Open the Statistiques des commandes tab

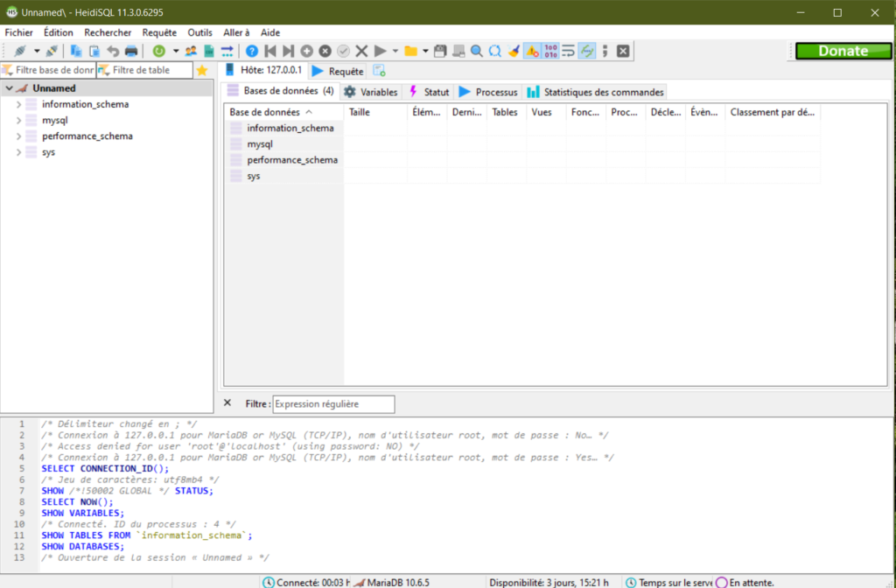596,92
